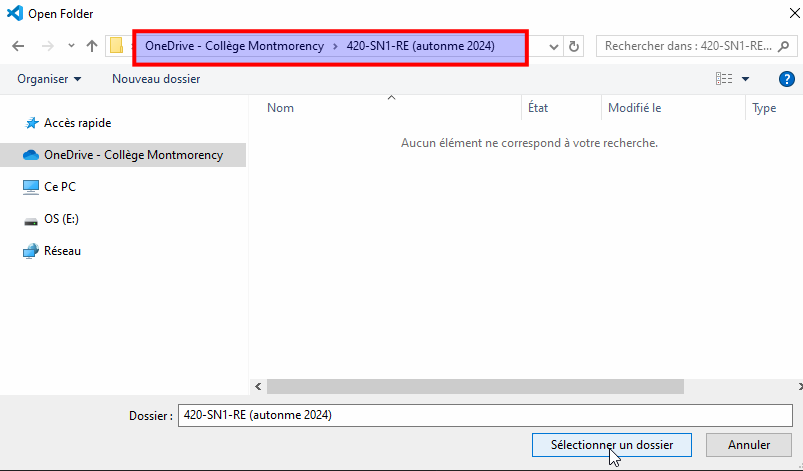Click the Forward navigation arrow
This screenshot has height=471, width=803.
click(x=48, y=46)
